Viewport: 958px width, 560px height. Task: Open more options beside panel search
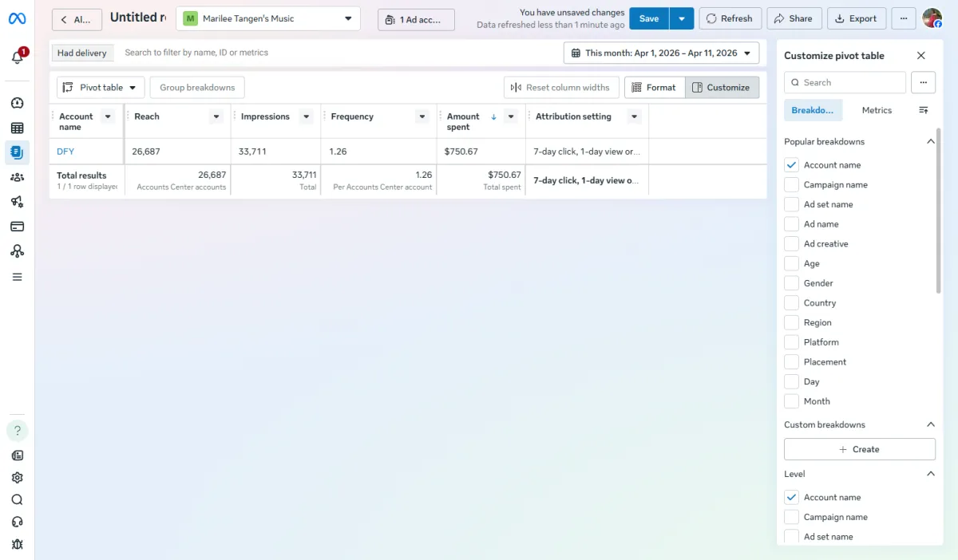923,82
